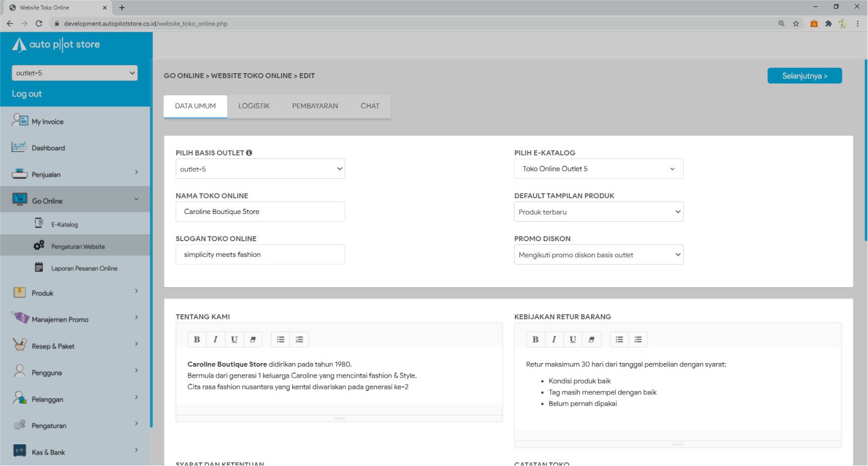This screenshot has height=466, width=868.
Task: Open the Pilih E-Katalog dropdown
Action: tap(598, 169)
